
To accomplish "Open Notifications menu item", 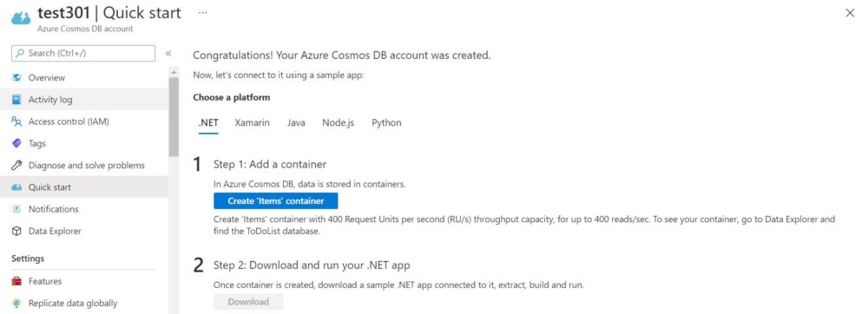I will point(84,209).
